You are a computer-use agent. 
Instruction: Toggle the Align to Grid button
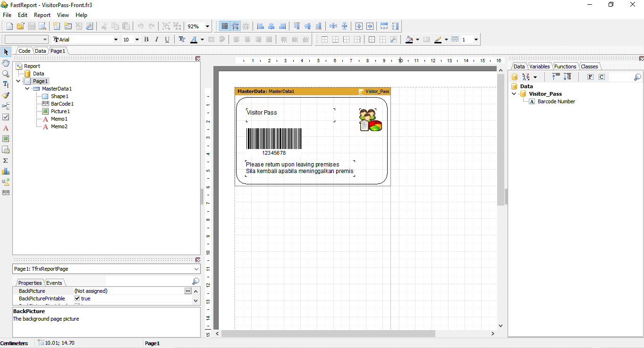[x=235, y=26]
